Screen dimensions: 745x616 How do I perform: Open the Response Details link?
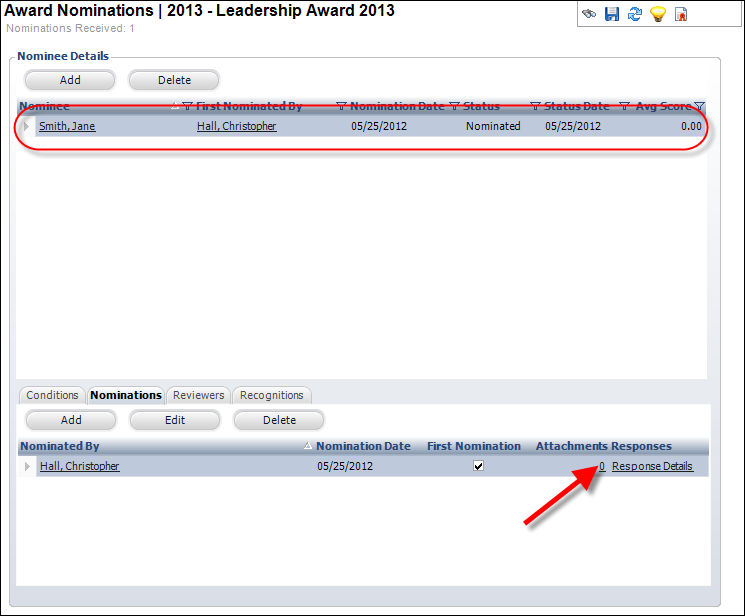[652, 466]
